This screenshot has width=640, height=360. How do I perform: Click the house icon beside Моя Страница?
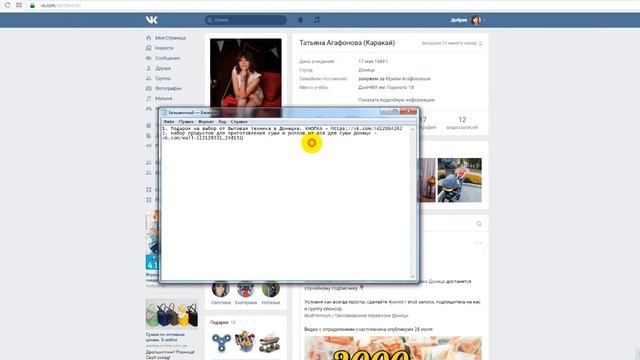click(x=149, y=38)
